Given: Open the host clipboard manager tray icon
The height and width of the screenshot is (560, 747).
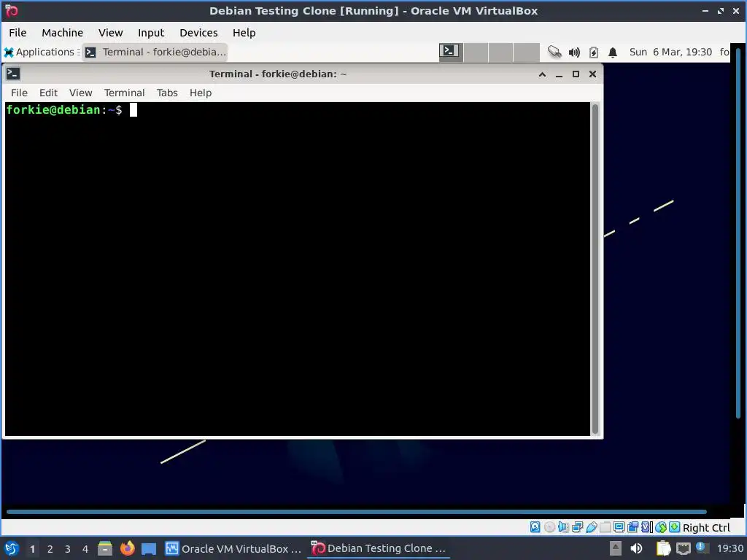Looking at the screenshot, I should 662,548.
